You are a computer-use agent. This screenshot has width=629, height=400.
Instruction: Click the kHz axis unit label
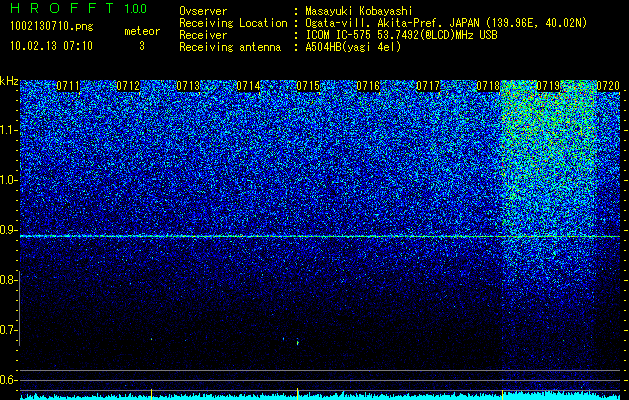(x=9, y=81)
